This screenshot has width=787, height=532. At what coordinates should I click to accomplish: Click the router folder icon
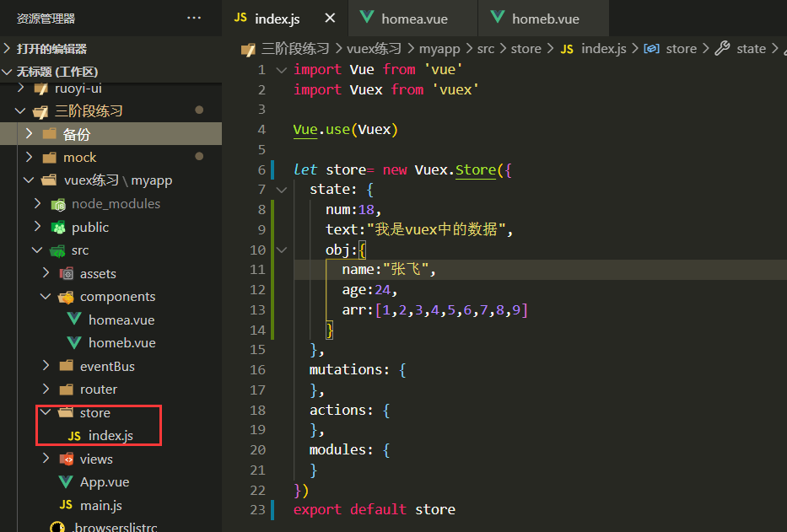pos(67,390)
